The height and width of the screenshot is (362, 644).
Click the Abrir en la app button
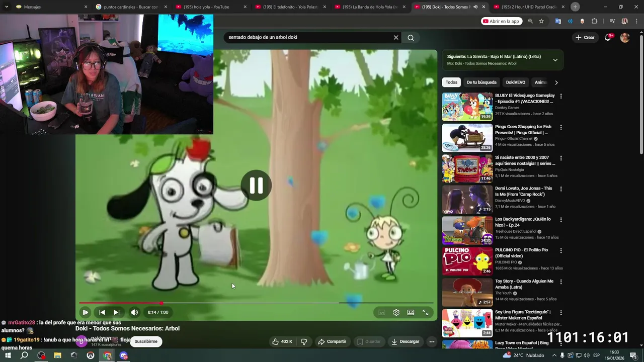(501, 21)
